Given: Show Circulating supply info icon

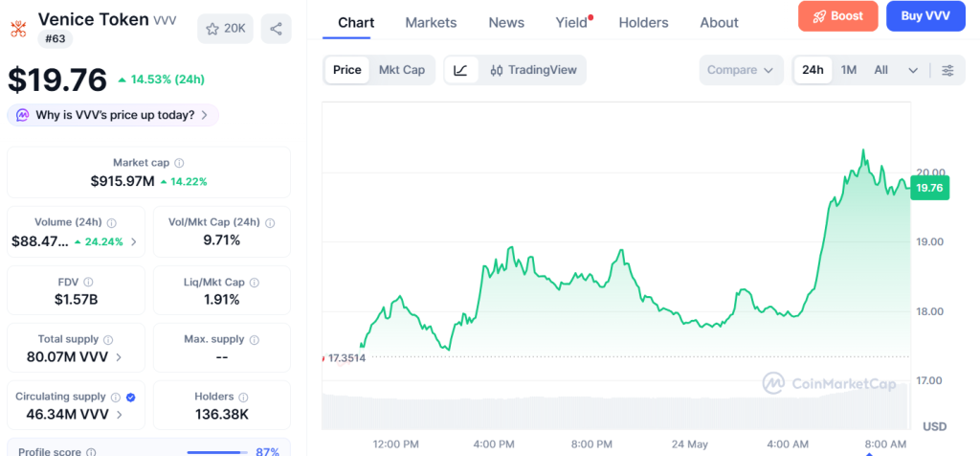Looking at the screenshot, I should tap(116, 398).
